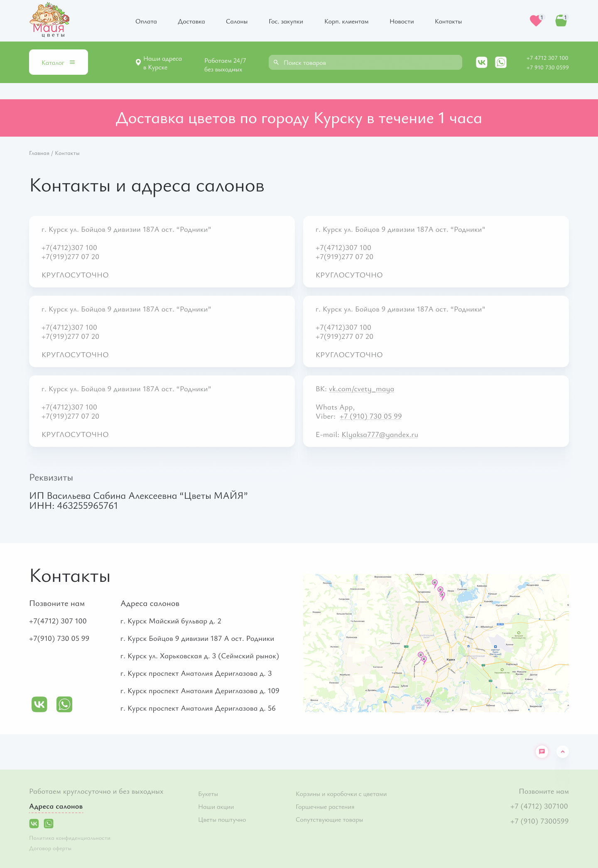Click the Курск city map
This screenshot has height=868, width=598.
[436, 643]
